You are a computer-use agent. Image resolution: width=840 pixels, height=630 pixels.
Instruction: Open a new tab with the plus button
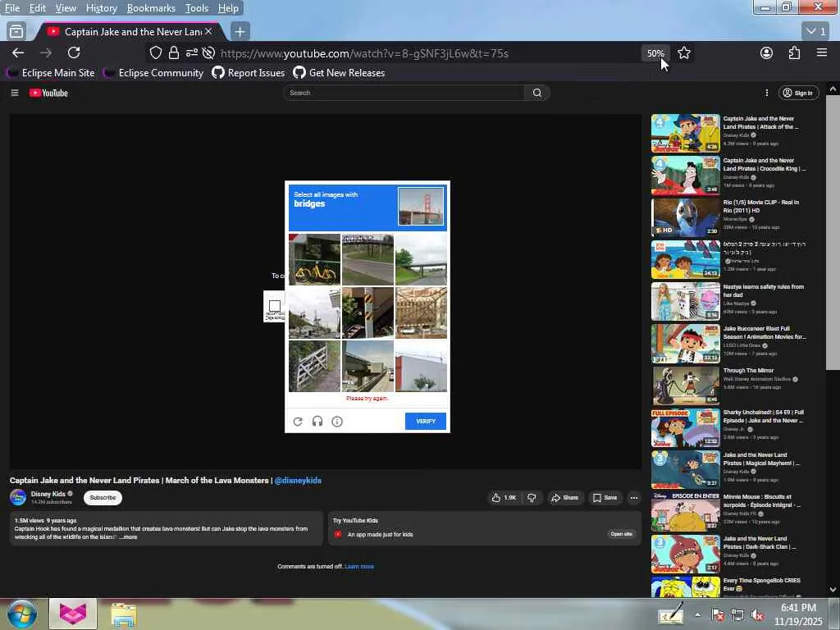(240, 32)
